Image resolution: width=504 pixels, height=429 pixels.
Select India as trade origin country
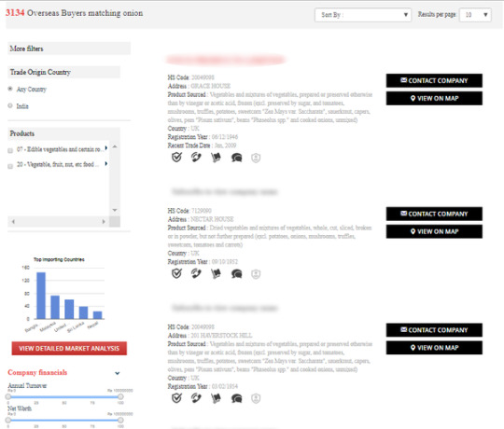click(10, 105)
